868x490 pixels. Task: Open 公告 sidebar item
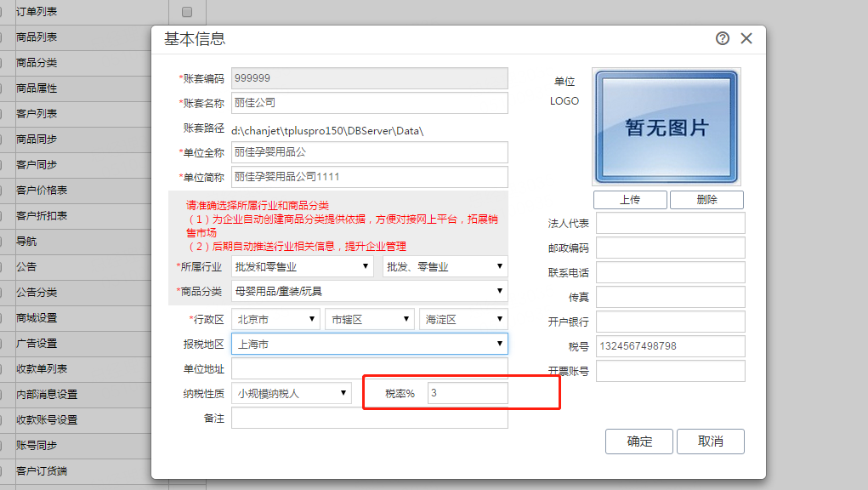[x=26, y=266]
